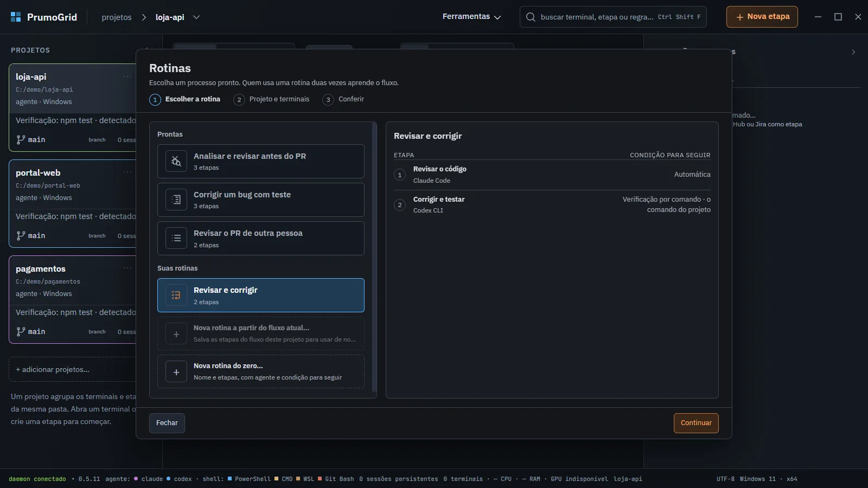
Task: Click the Nova etapa button
Action: click(x=762, y=17)
